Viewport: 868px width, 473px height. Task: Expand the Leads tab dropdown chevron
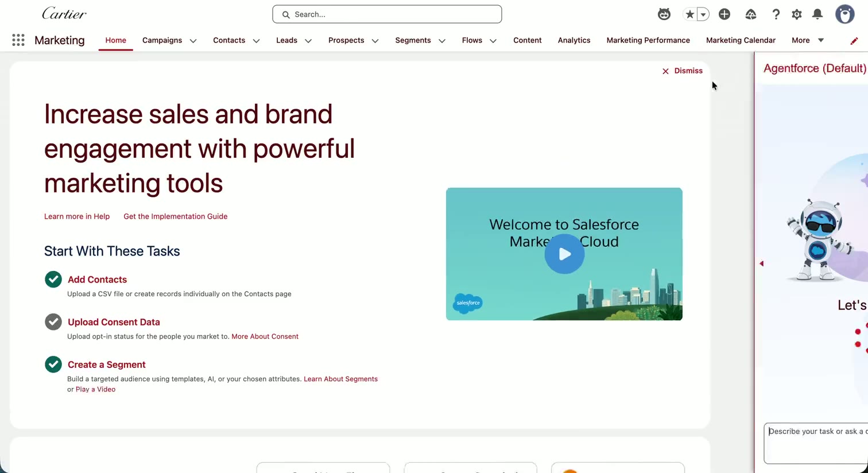point(308,41)
